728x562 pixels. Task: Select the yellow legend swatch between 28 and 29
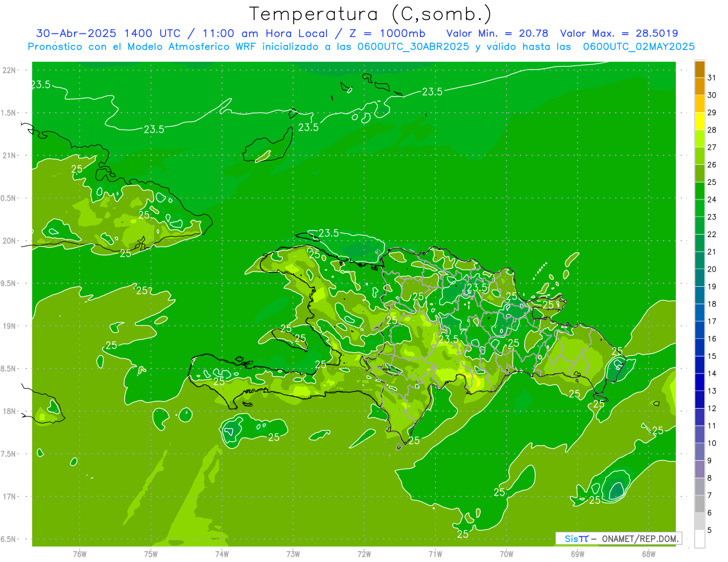699,122
